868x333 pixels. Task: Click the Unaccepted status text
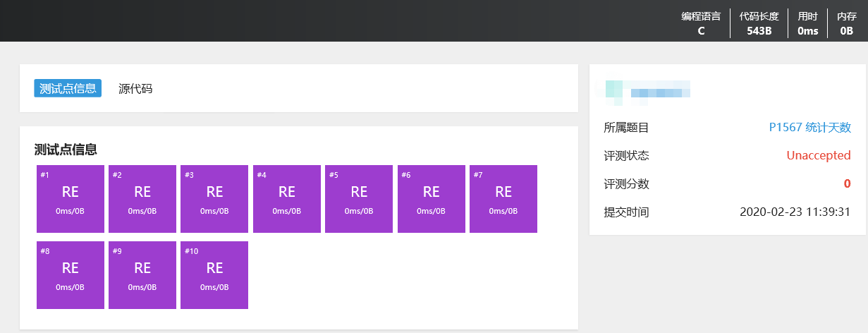[819, 155]
